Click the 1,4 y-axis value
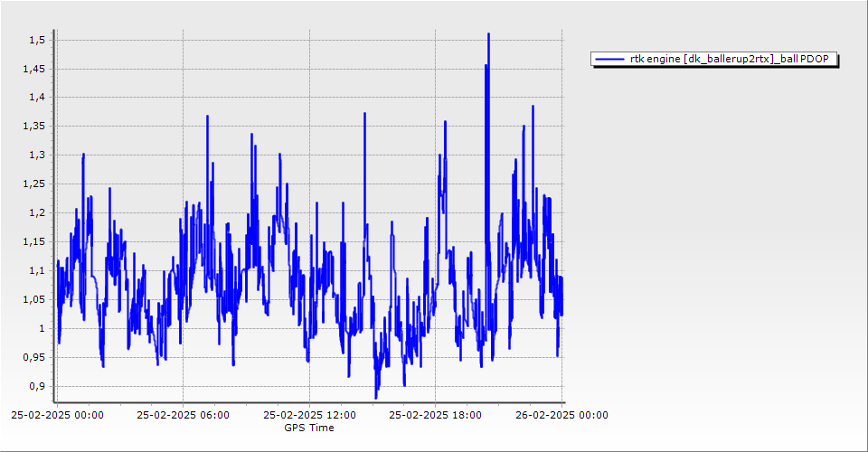 pyautogui.click(x=38, y=98)
